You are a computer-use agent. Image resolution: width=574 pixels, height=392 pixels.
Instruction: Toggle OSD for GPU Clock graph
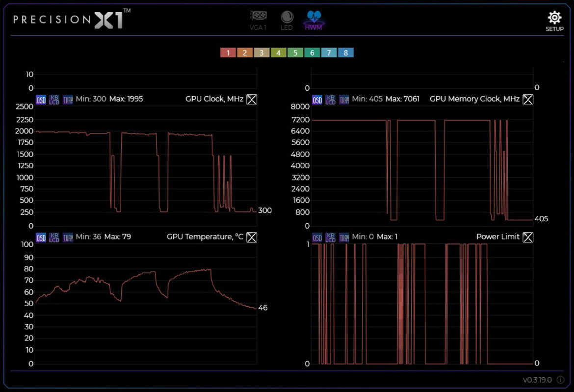pos(41,100)
